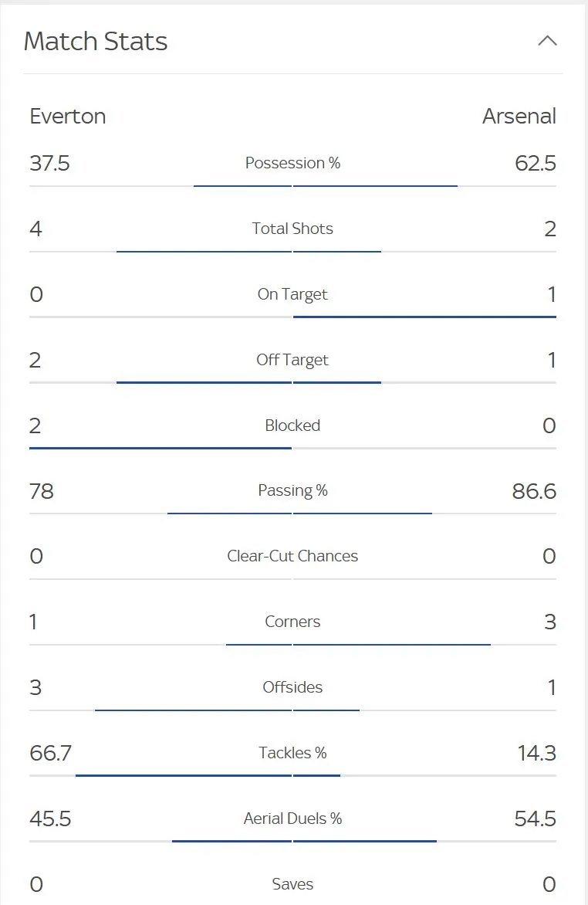
Task: Click the Match Stats heading
Action: point(96,42)
